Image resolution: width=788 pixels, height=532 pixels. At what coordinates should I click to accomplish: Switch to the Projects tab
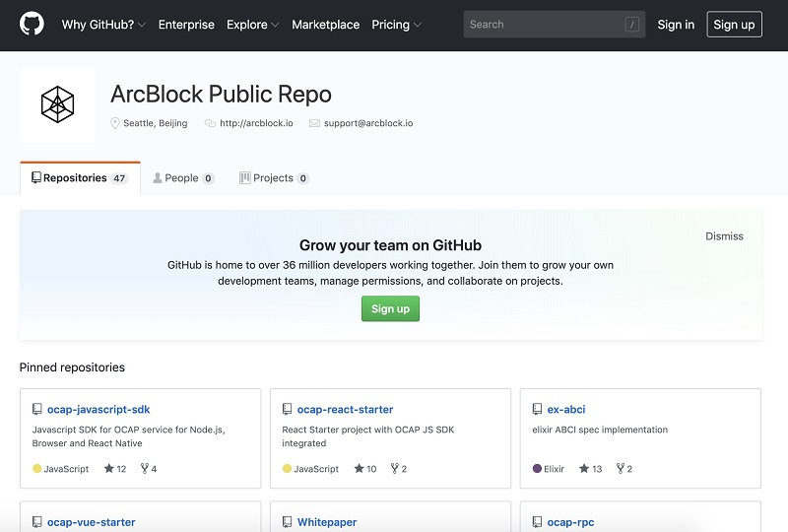pos(275,178)
